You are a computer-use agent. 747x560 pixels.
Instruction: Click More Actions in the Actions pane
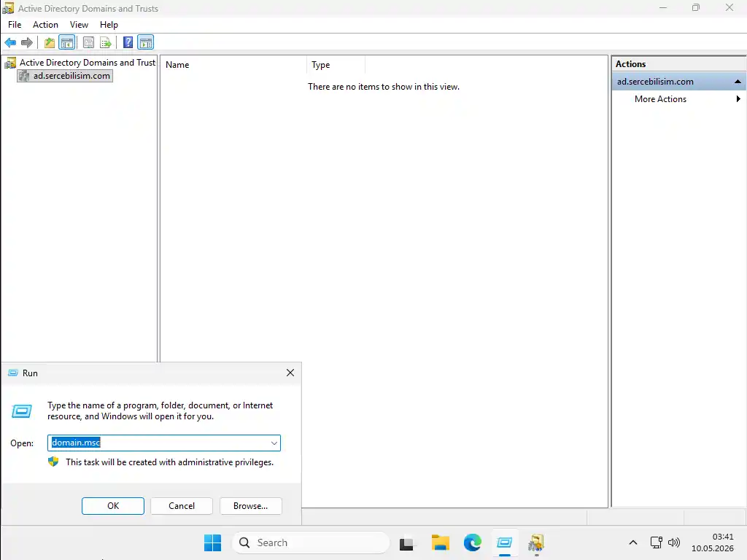660,99
